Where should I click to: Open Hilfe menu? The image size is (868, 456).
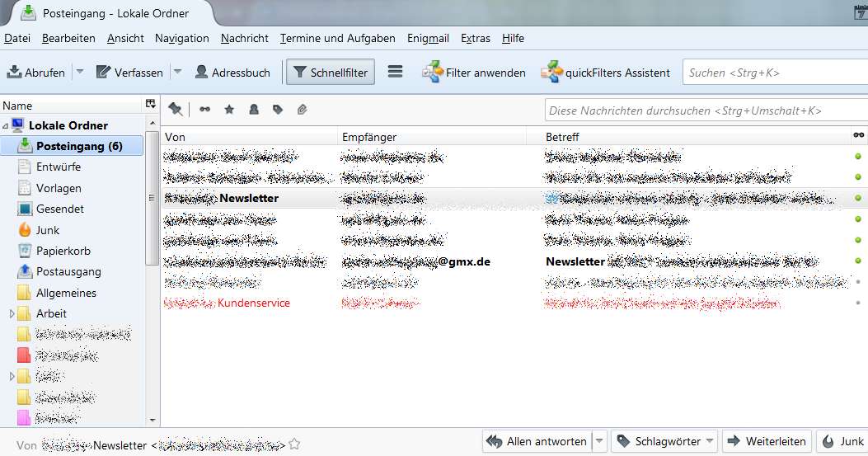pyautogui.click(x=514, y=38)
